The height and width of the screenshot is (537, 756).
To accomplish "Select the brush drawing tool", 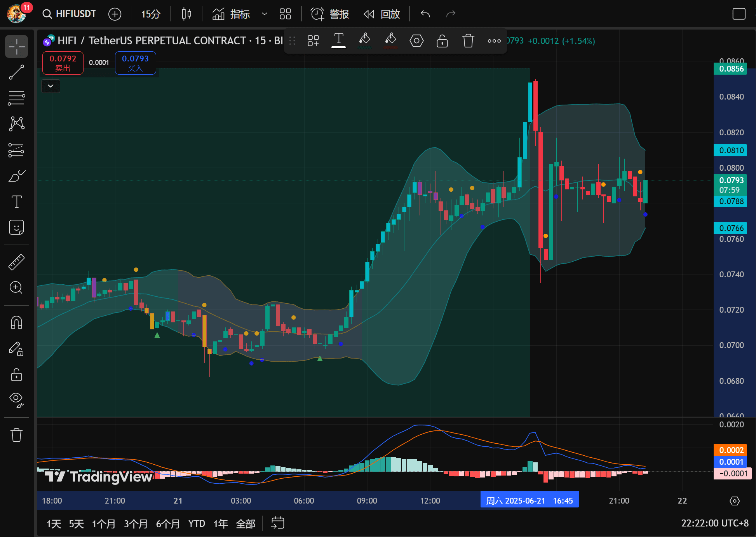I will pos(16,176).
